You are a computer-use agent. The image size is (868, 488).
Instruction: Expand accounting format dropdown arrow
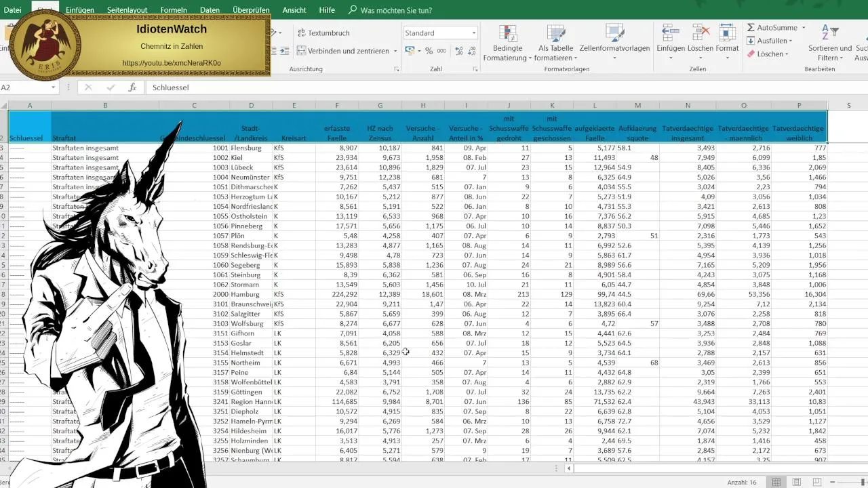click(419, 51)
